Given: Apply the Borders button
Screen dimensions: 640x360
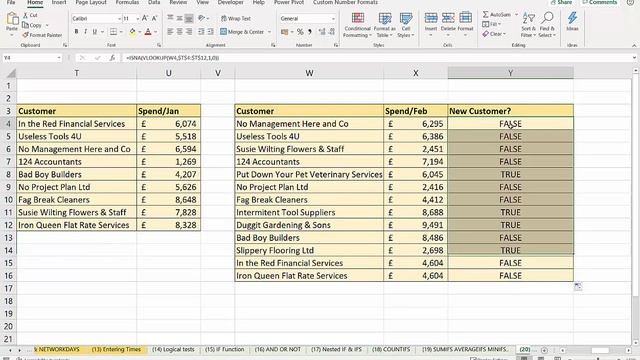Looking at the screenshot, I should tap(113, 32).
